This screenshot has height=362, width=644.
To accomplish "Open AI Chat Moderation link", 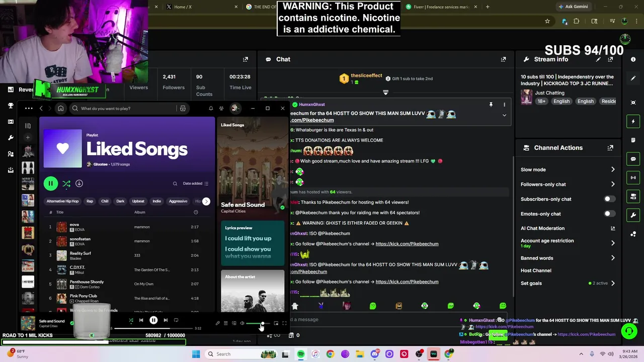I will tap(568, 228).
